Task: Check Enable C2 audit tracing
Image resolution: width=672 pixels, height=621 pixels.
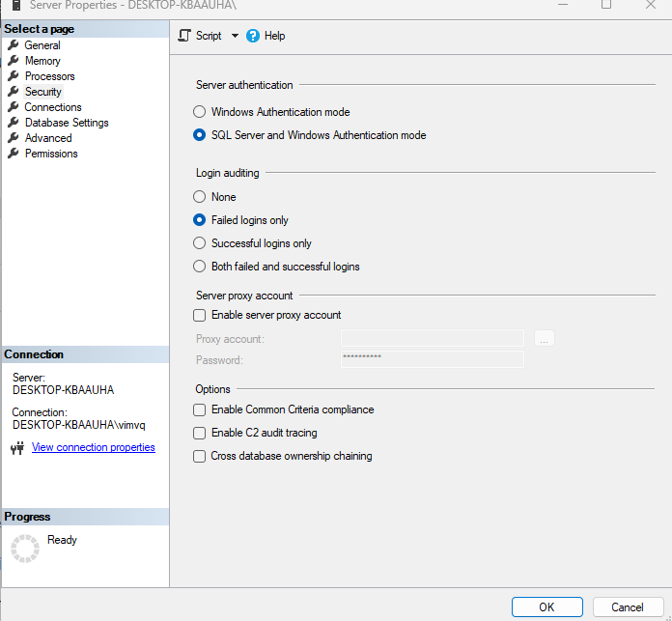Action: click(x=200, y=433)
